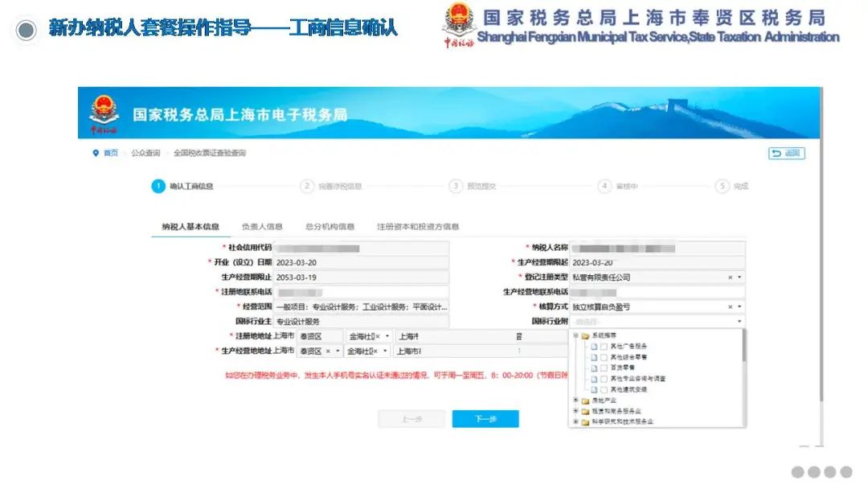Screen dimensions: 868x489
Task: Click the step 5 circle in progress bar
Action: 723,186
